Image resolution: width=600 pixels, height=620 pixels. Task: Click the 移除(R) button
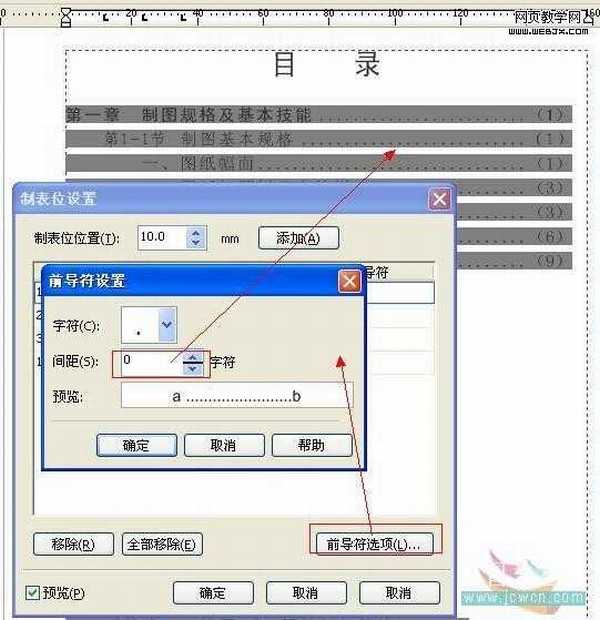click(x=66, y=545)
